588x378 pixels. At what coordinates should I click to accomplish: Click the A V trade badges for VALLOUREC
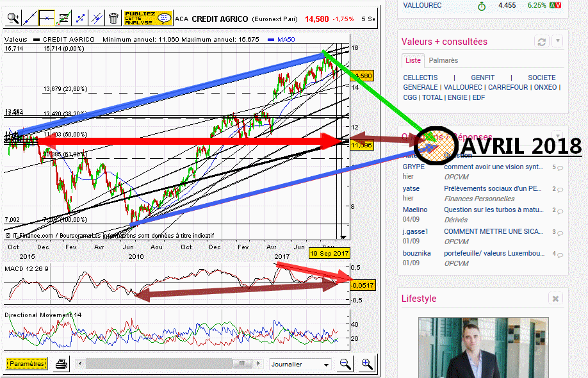tap(555, 5)
